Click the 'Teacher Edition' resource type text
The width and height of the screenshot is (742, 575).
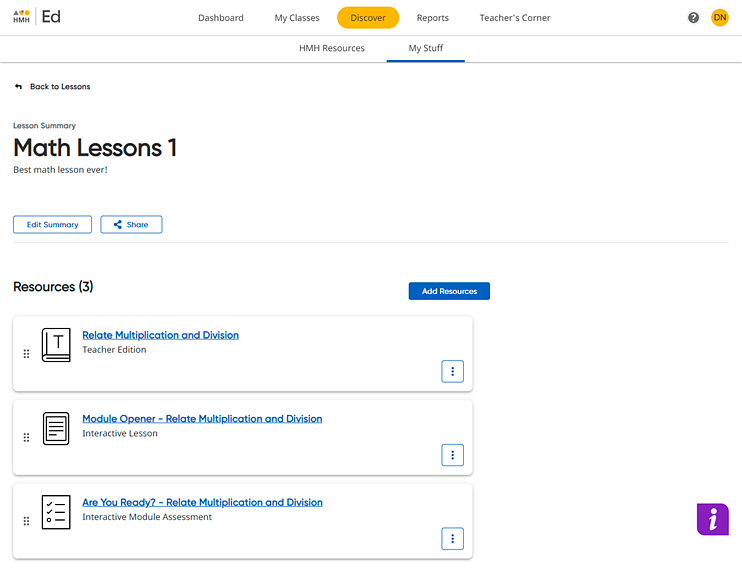coord(114,350)
